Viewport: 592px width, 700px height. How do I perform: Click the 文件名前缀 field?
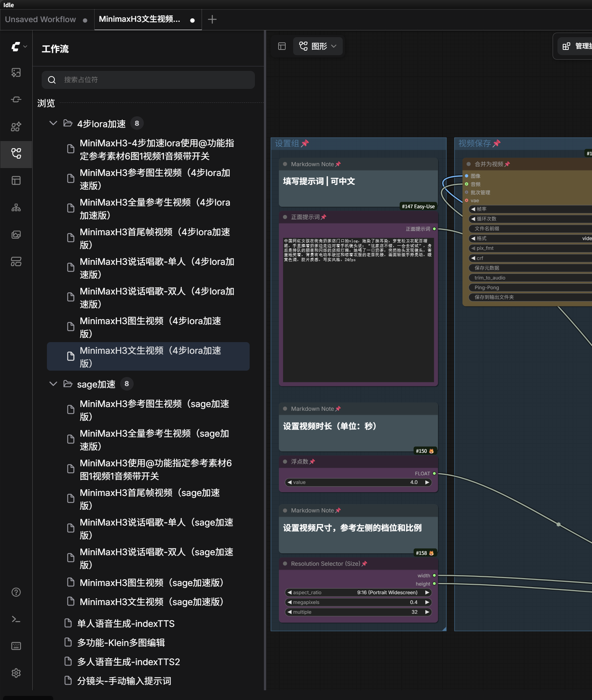530,229
